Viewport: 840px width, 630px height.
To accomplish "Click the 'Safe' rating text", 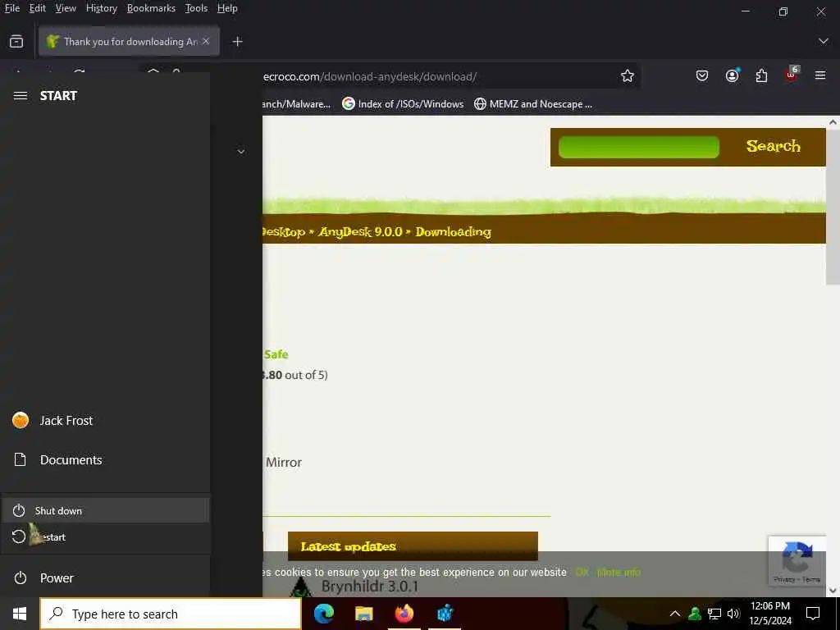I will (276, 354).
